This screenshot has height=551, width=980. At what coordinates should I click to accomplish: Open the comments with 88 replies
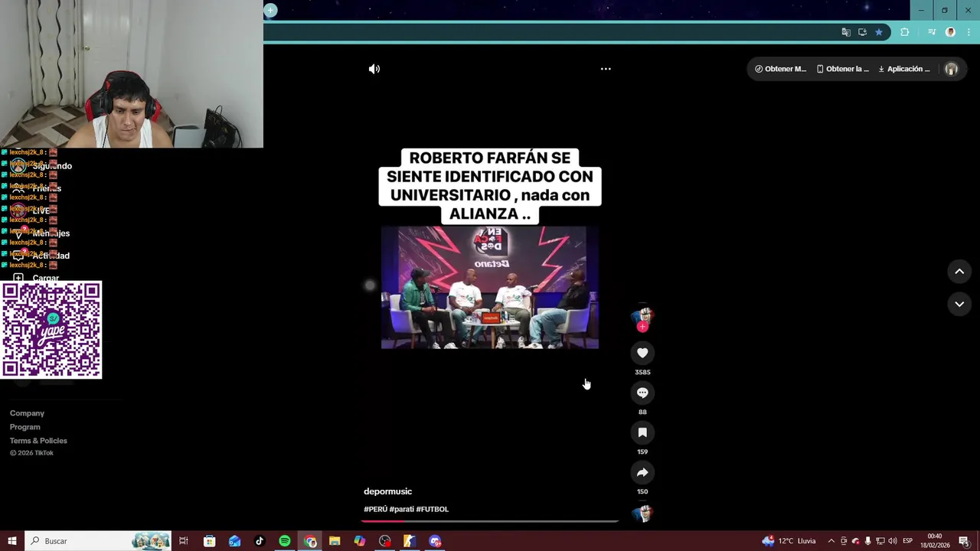click(642, 393)
